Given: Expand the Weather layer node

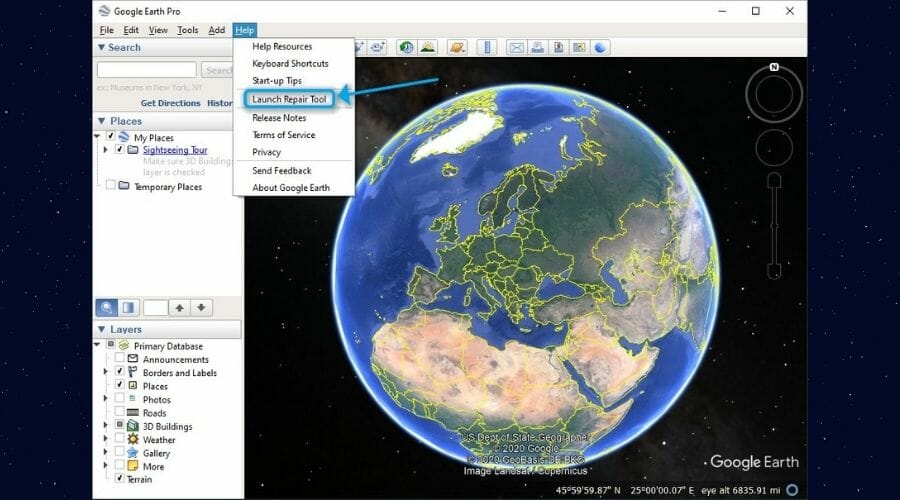Looking at the screenshot, I should (106, 439).
